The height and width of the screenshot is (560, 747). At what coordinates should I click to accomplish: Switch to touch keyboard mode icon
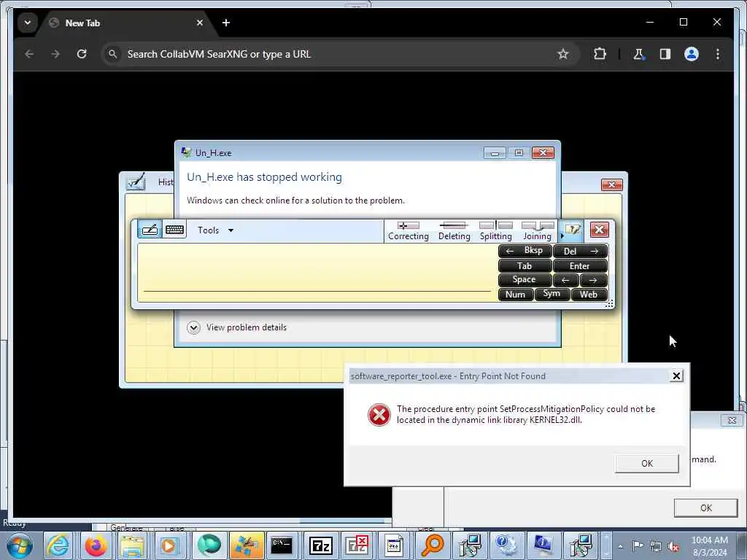point(174,230)
